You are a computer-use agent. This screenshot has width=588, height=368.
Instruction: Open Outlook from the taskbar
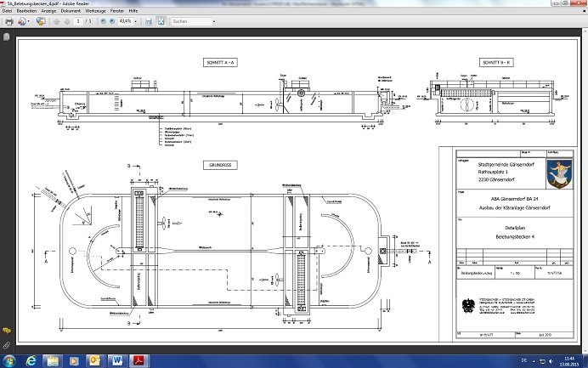[95, 361]
